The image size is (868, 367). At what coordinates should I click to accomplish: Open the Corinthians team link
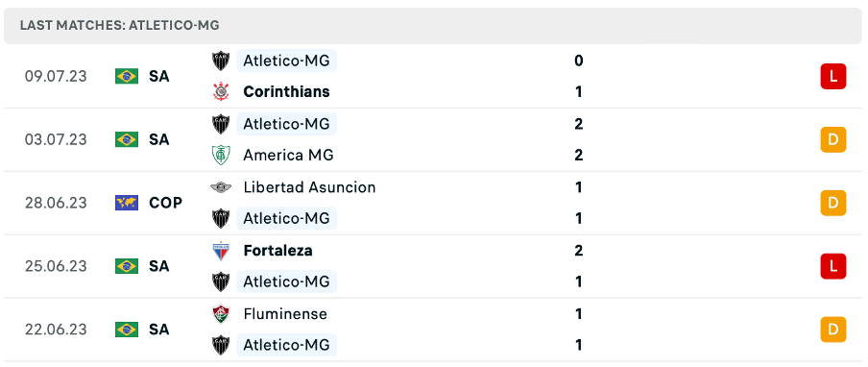[286, 91]
